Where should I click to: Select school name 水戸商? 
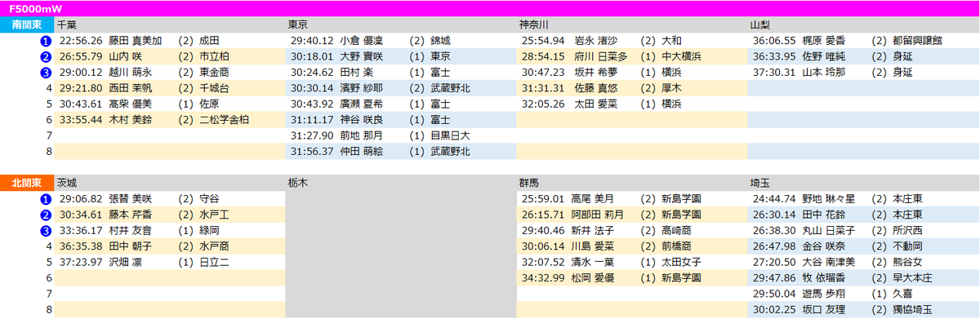pyautogui.click(x=214, y=247)
